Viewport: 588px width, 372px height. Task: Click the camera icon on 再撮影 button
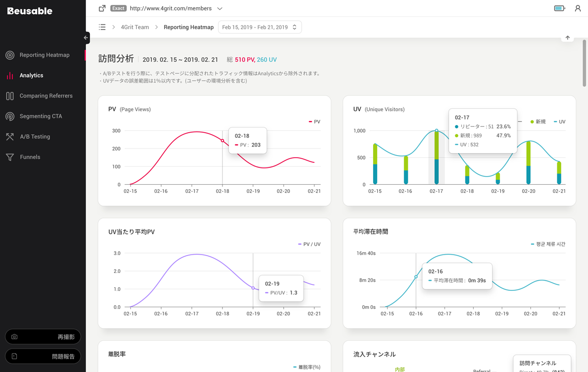pos(14,337)
